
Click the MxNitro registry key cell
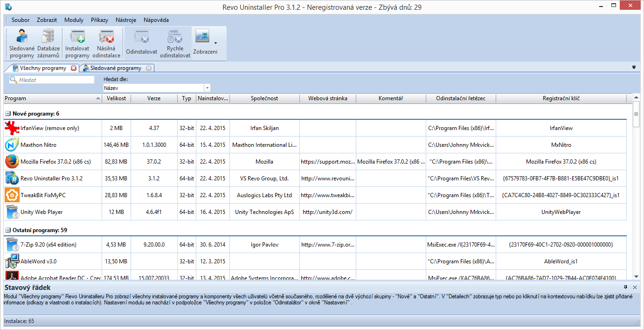561,144
